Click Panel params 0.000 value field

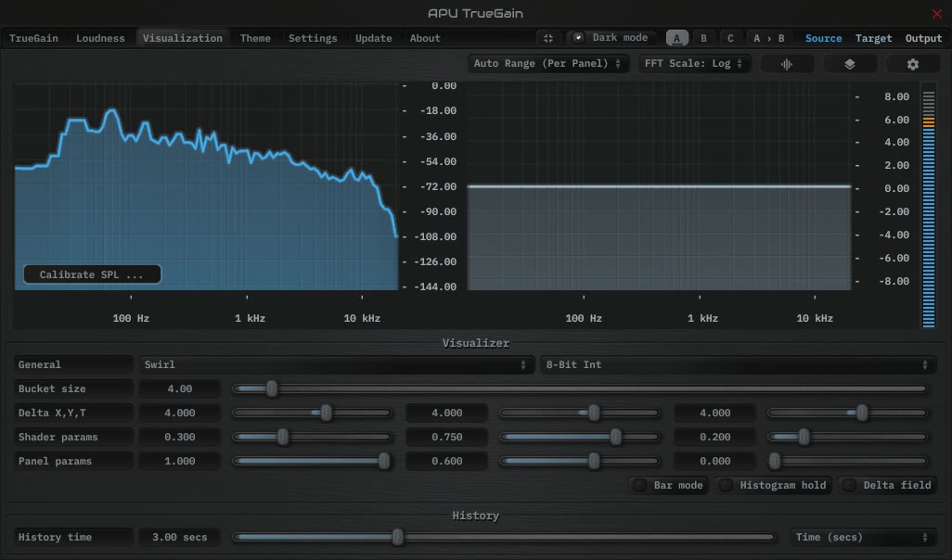pyautogui.click(x=715, y=461)
